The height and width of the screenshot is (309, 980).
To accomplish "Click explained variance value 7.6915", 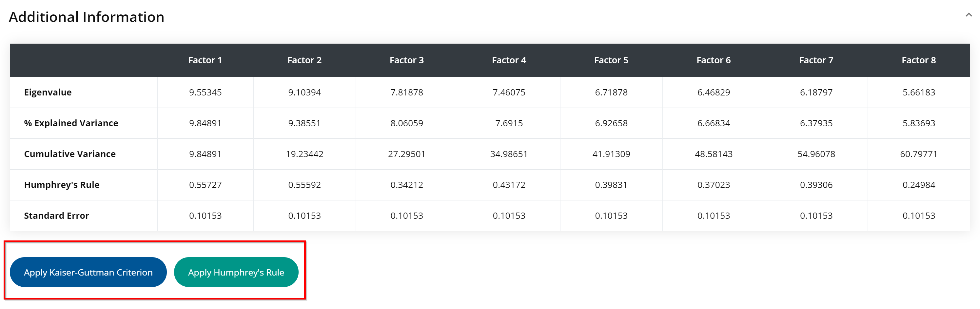I will [509, 123].
